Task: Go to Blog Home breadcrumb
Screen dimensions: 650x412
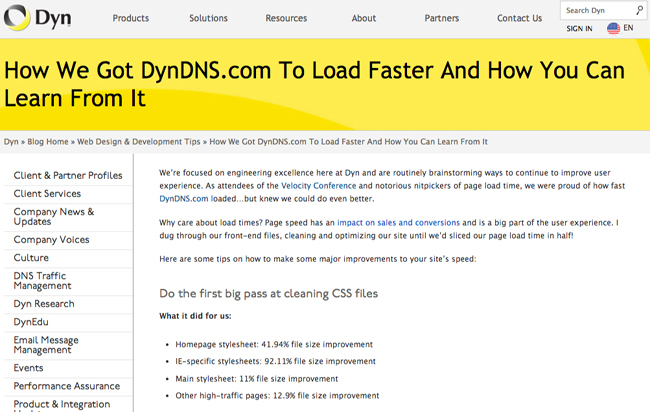Action: coord(48,142)
